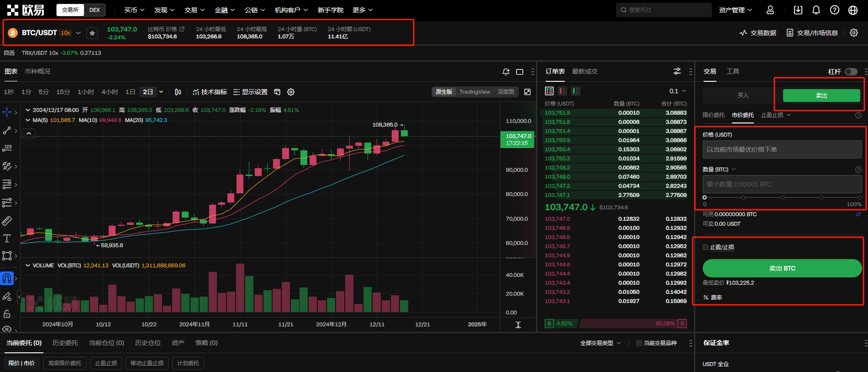Select the rectangle shape drawing tool

[7, 255]
